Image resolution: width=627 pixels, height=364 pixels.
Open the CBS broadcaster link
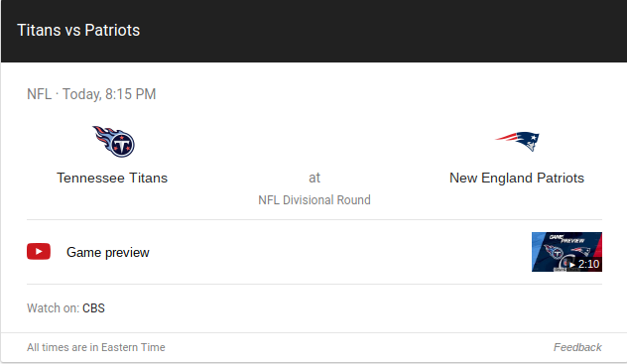pos(93,308)
